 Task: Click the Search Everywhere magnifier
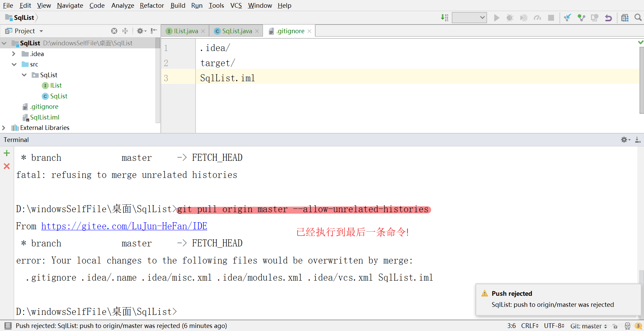pos(638,17)
